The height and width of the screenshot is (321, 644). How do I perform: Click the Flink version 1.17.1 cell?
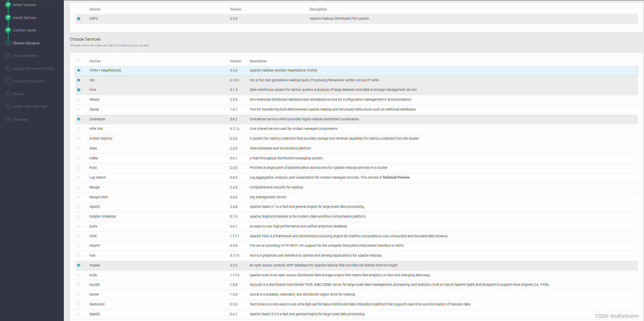[x=234, y=236]
